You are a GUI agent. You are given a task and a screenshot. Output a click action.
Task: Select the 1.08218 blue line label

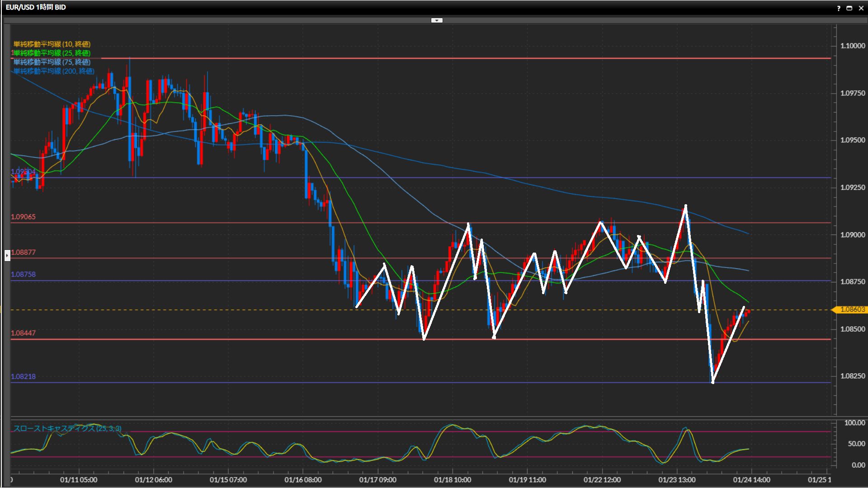click(23, 376)
